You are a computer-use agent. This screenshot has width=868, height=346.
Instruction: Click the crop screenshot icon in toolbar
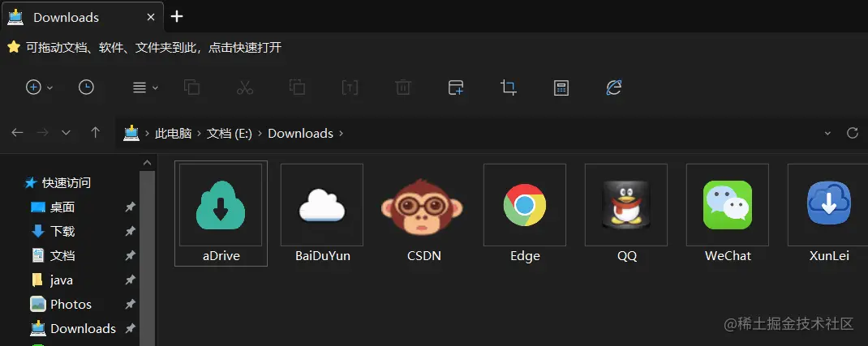pos(508,88)
